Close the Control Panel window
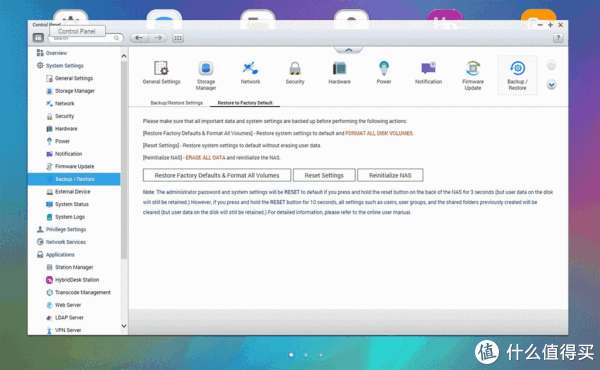Screen dimensions: 600x370 (x=561, y=25)
